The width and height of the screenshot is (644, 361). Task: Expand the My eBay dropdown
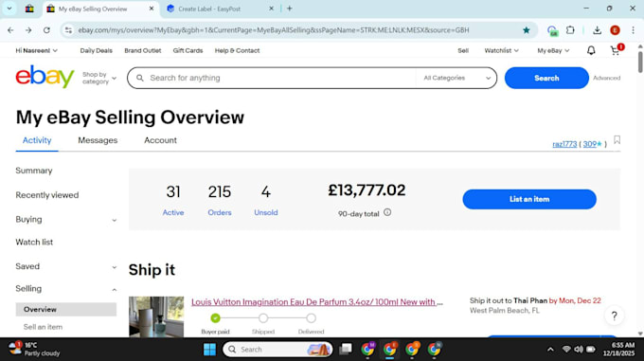(553, 50)
